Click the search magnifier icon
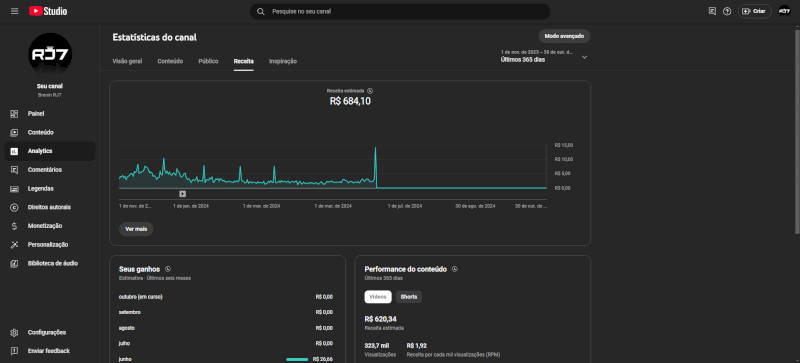The width and height of the screenshot is (800, 363). (x=261, y=11)
